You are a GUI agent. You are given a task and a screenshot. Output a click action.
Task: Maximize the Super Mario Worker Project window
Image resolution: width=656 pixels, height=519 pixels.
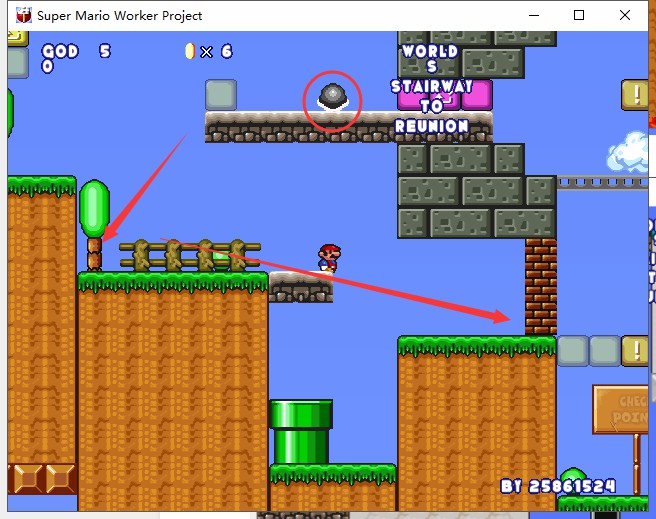tap(579, 15)
